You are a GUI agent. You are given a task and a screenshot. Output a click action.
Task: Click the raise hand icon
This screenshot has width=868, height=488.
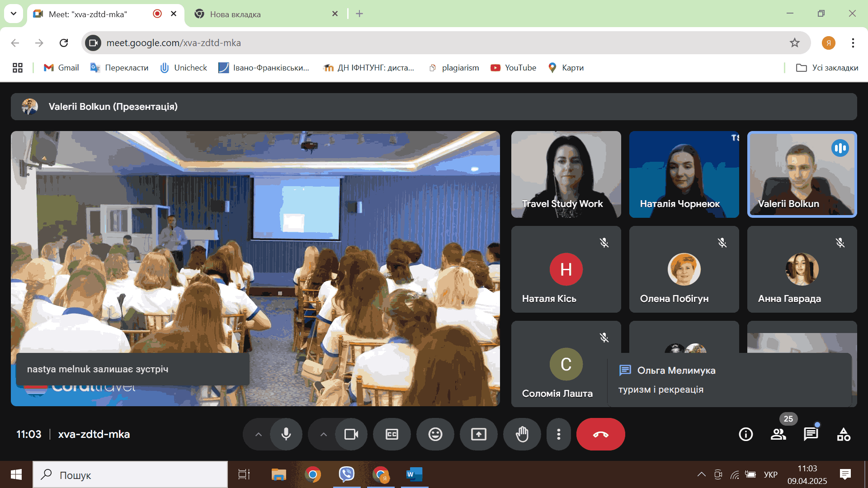click(522, 434)
